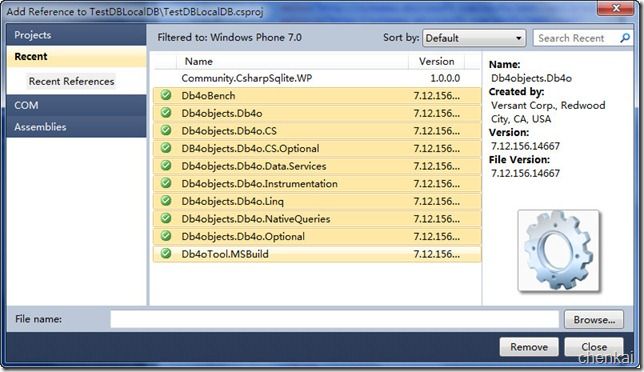Click green check icon beside Db4objects.Db4o.Instrumentation

click(166, 183)
